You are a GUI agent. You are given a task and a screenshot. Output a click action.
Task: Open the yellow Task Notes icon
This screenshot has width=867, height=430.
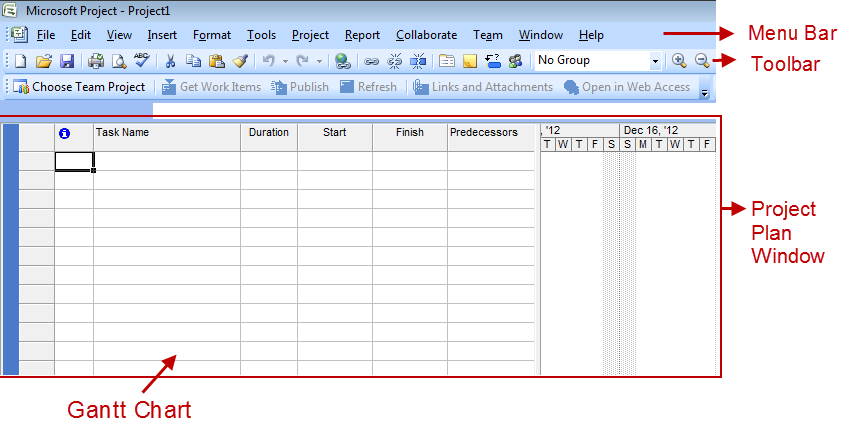click(x=470, y=61)
